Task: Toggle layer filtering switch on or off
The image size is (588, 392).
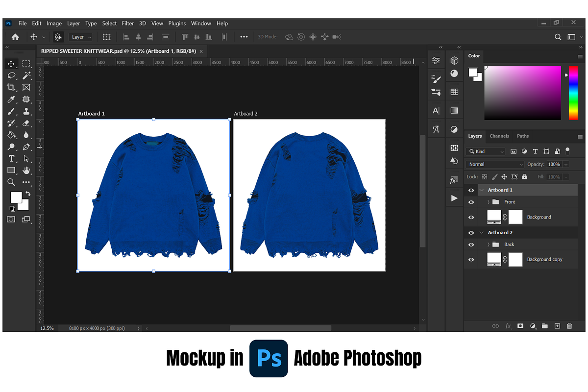Action: [567, 151]
